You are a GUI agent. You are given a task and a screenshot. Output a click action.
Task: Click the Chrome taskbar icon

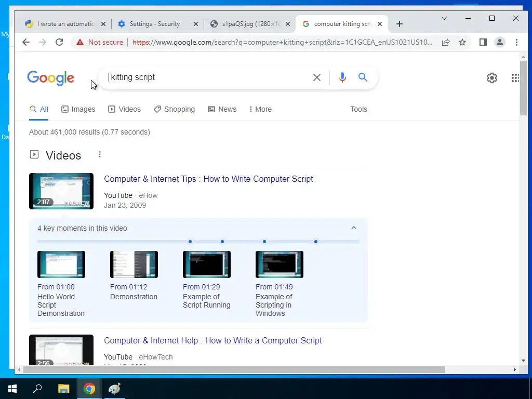[89, 389]
